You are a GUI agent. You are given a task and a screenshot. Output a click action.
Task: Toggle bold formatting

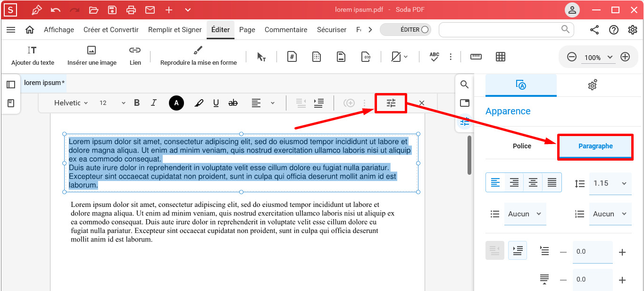click(137, 103)
